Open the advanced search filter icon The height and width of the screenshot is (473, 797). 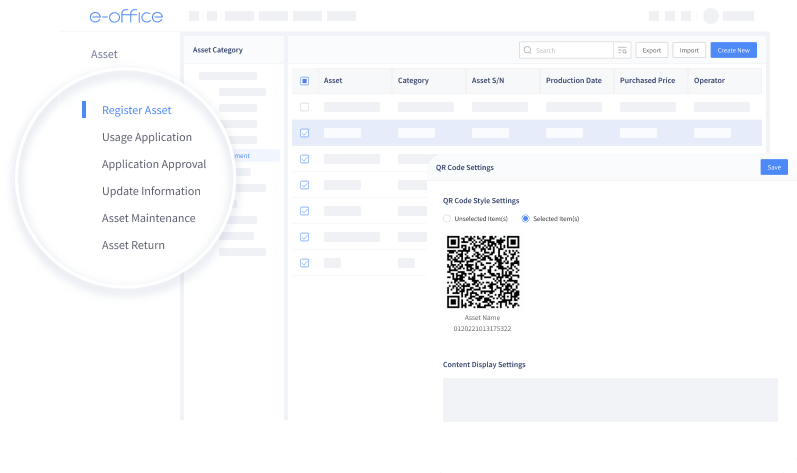click(622, 50)
